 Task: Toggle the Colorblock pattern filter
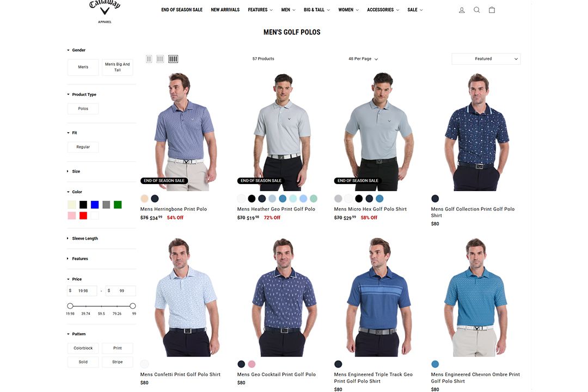[83, 348]
